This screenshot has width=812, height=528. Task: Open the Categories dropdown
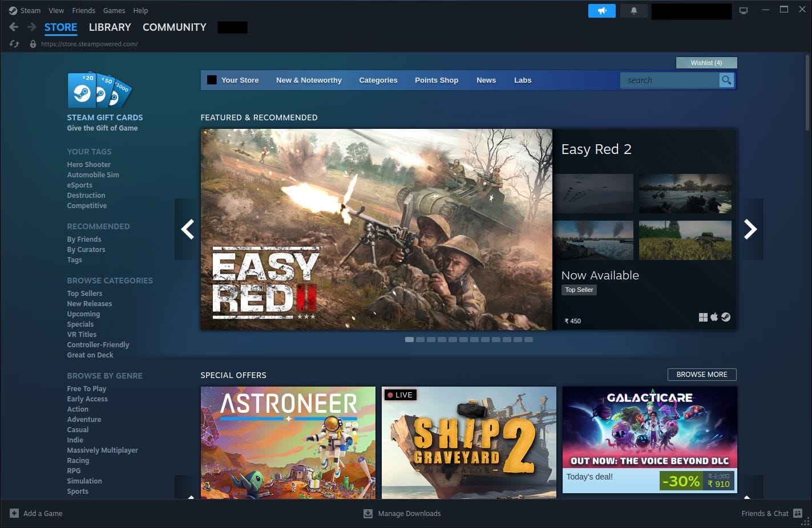[378, 80]
